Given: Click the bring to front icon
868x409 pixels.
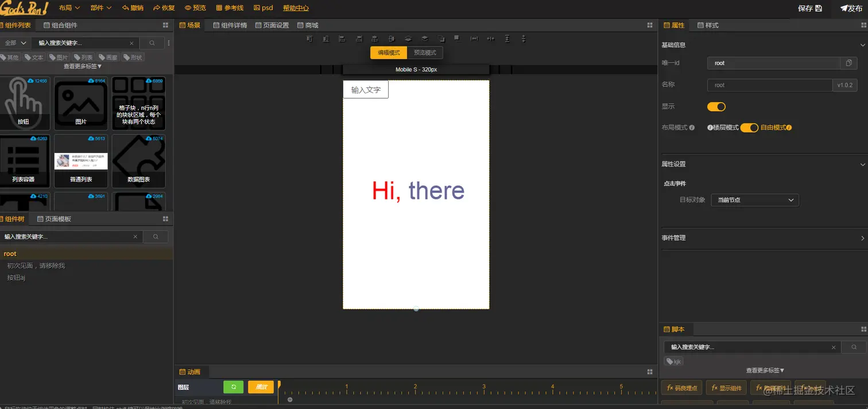Looking at the screenshot, I should pos(458,38).
